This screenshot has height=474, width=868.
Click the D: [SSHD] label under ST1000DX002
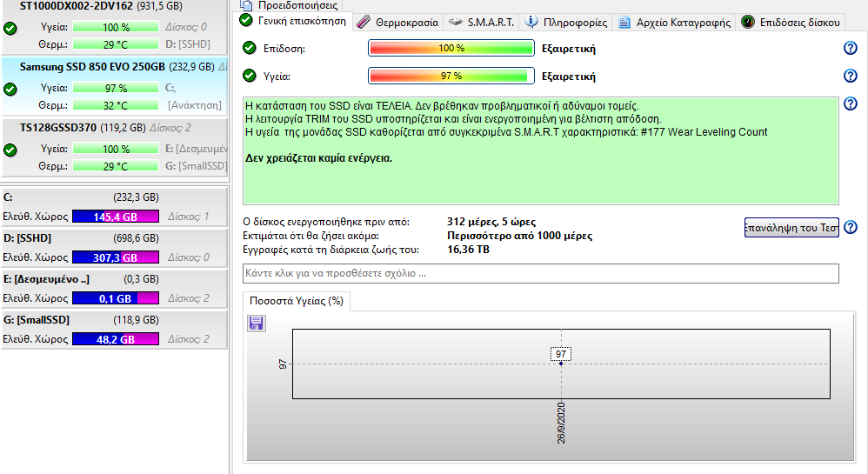(x=188, y=44)
